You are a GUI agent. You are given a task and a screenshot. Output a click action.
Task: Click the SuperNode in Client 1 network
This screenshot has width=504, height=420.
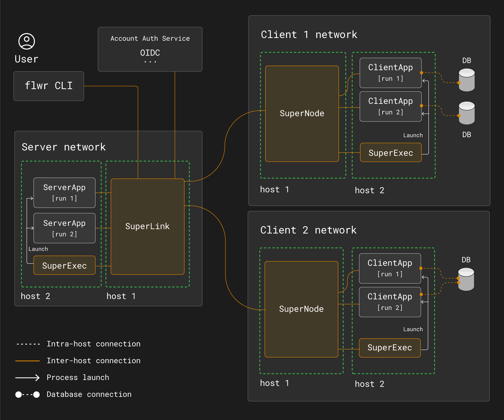click(302, 114)
